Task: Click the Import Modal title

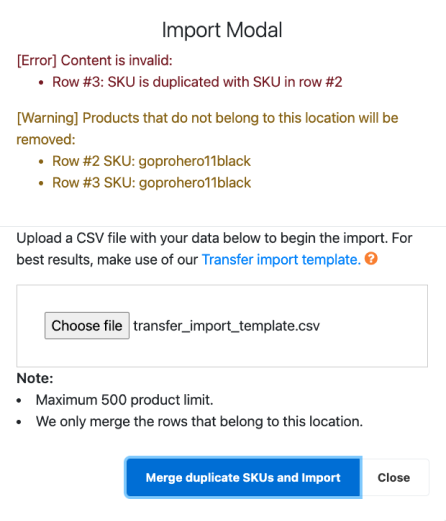Action: (222, 30)
